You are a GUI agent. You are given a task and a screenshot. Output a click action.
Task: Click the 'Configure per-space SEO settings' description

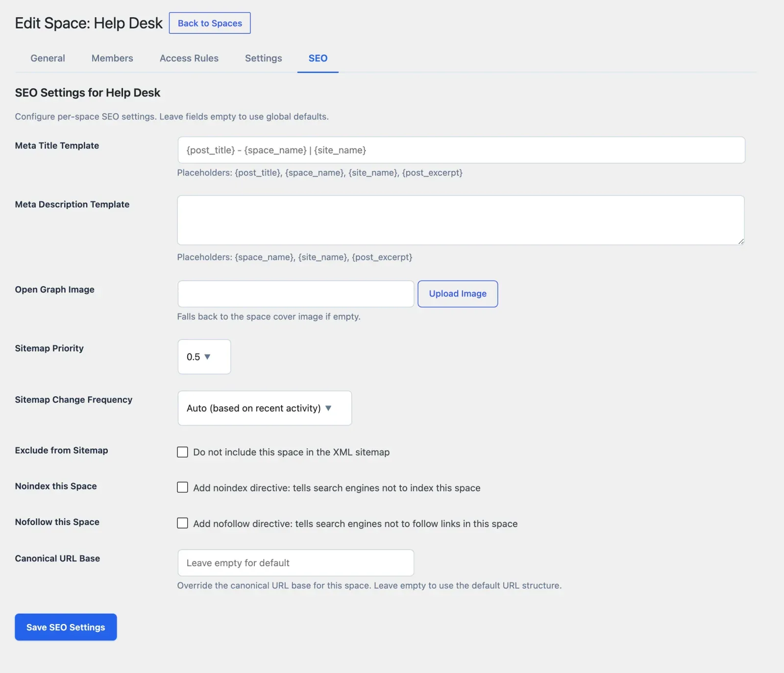click(171, 117)
